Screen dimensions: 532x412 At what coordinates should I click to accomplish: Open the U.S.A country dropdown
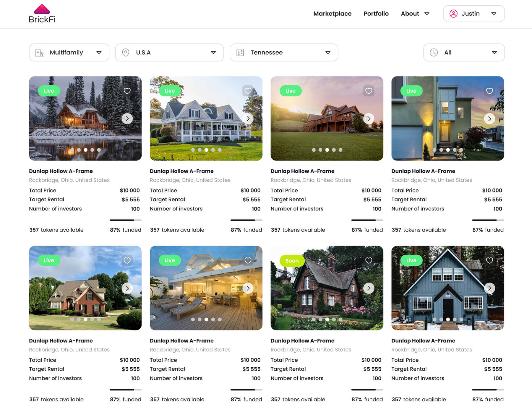point(169,53)
